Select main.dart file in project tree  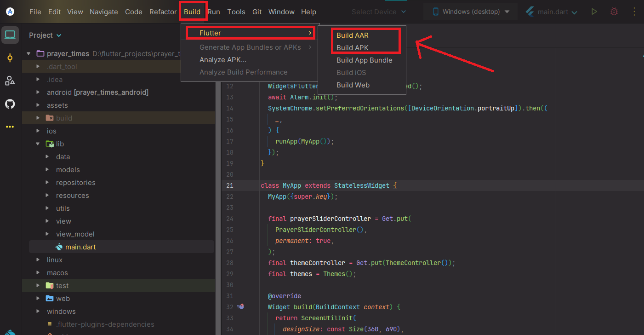point(80,247)
